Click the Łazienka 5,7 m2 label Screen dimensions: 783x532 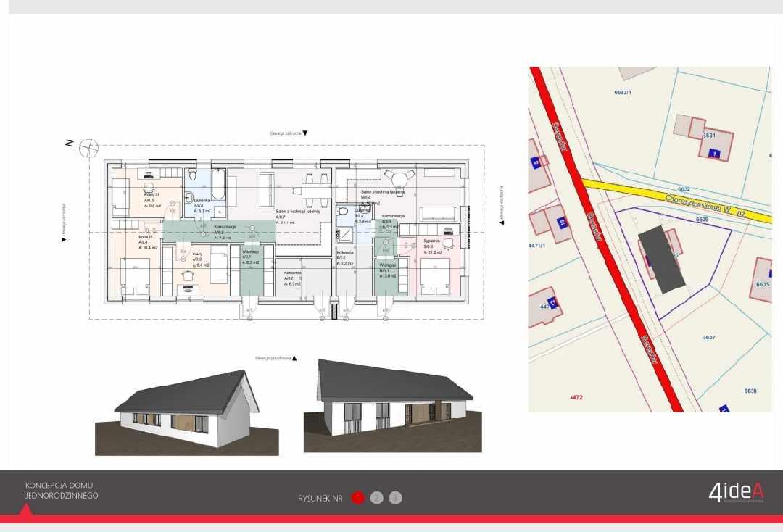[x=202, y=205]
